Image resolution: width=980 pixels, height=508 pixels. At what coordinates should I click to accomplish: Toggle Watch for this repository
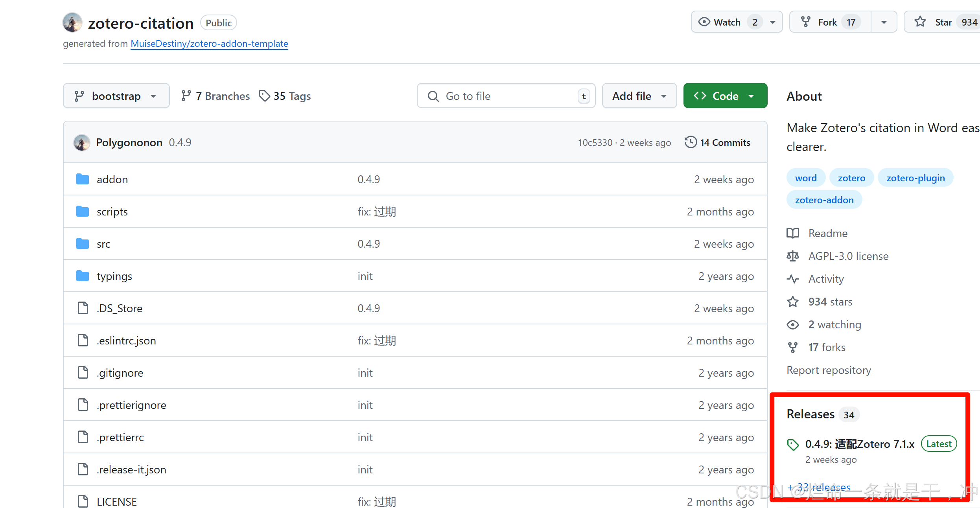point(727,22)
